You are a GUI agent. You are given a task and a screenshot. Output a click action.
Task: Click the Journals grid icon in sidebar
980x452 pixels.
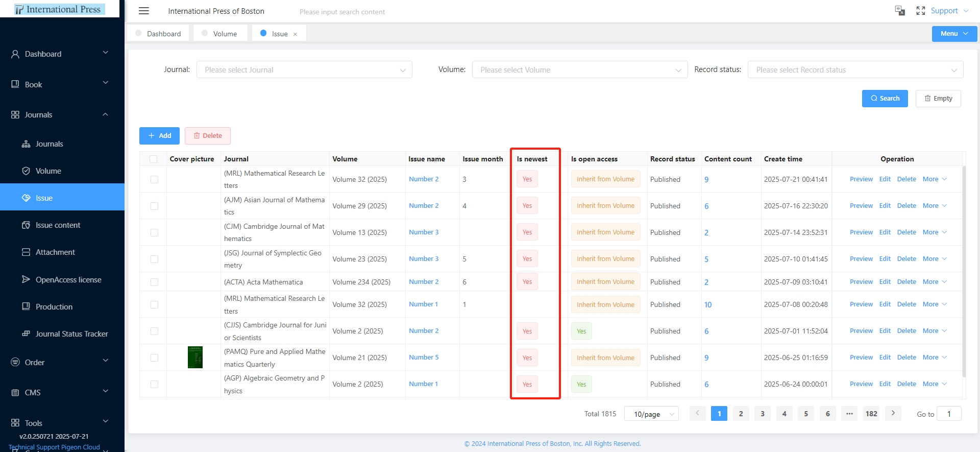point(15,114)
